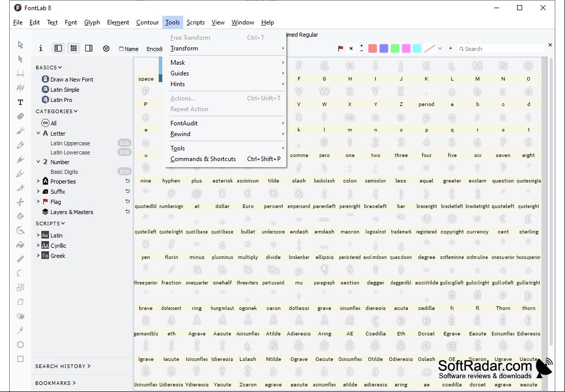Click the Layers & Masters stack icon

[x=45, y=212]
